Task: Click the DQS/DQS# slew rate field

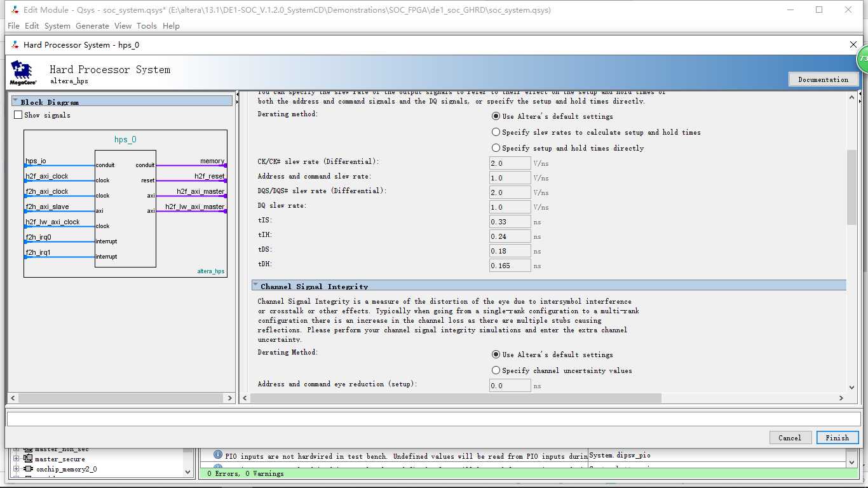Action: (x=510, y=193)
